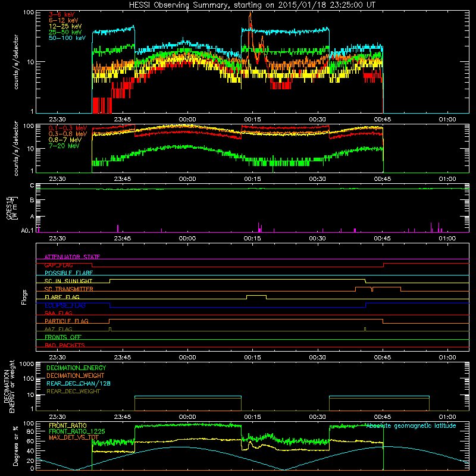The height and width of the screenshot is (476, 476).
Task: Click the B class tick label on GOES axis
Action: (x=32, y=201)
